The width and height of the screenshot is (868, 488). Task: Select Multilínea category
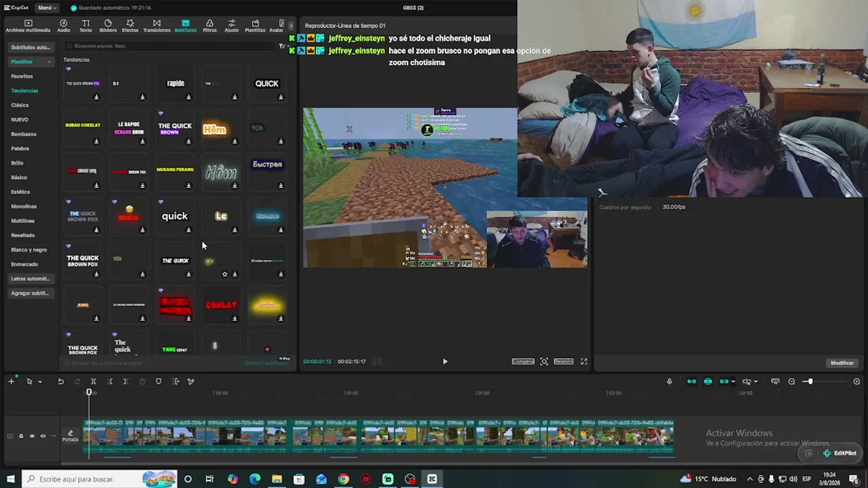tap(22, 221)
